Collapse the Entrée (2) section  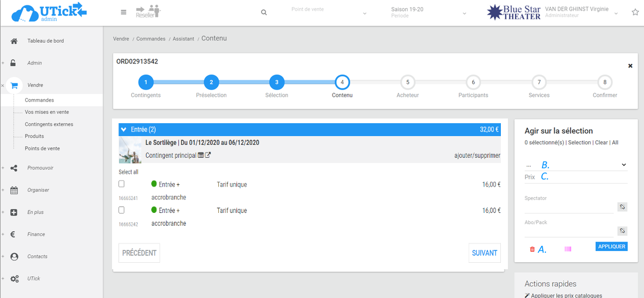(x=123, y=130)
